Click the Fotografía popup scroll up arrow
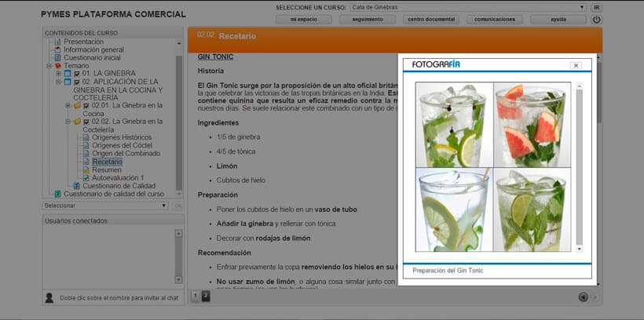Viewport: 644px width, 320px height. [579, 86]
